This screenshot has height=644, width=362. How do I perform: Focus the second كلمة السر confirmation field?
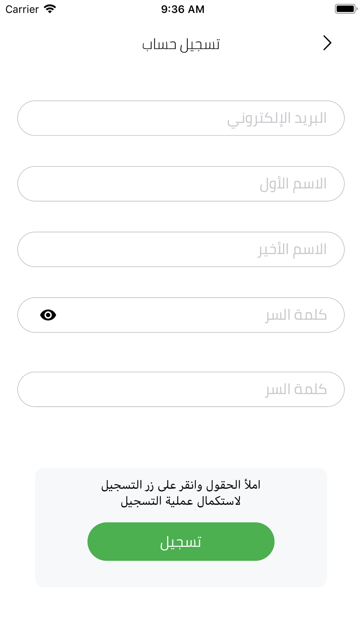[181, 389]
